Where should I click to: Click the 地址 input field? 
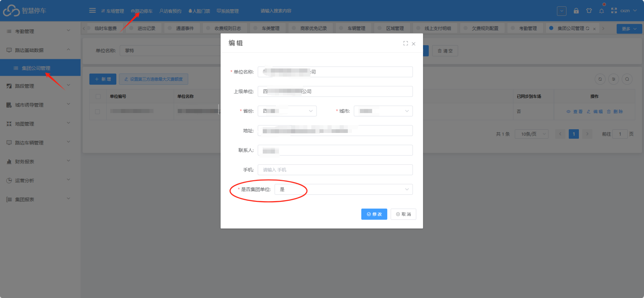335,130
